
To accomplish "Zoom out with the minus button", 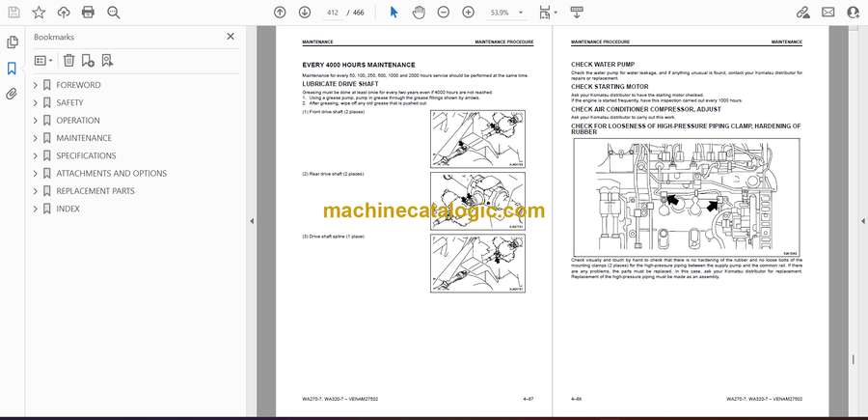I will pyautogui.click(x=443, y=13).
